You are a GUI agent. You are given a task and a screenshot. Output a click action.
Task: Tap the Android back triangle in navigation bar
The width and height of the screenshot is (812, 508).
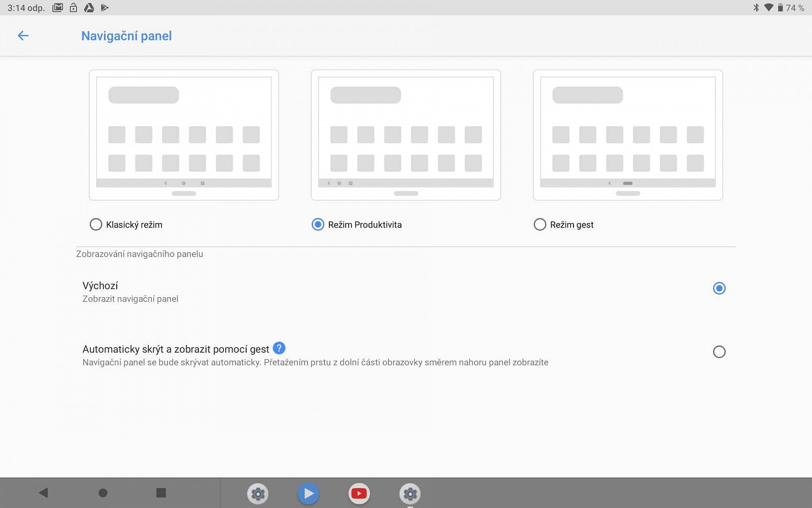point(43,492)
